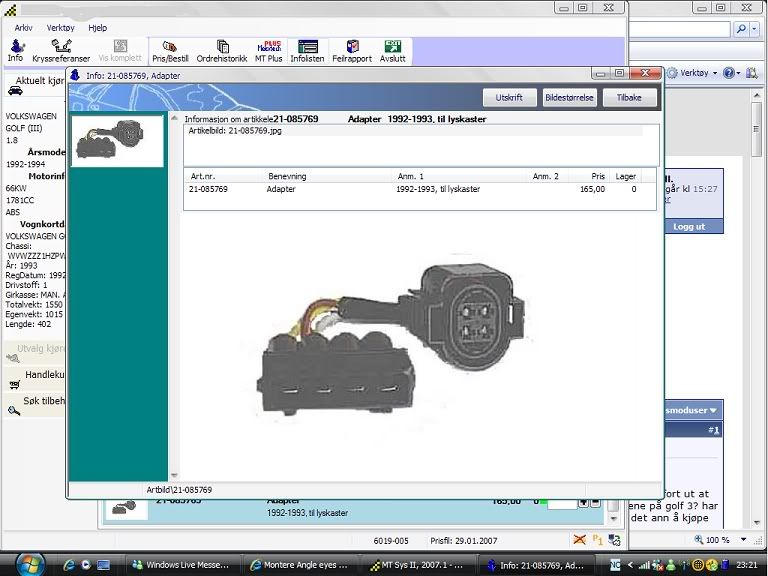Open Kryssreferanser from the toolbar
The height and width of the screenshot is (576, 768).
[61, 51]
